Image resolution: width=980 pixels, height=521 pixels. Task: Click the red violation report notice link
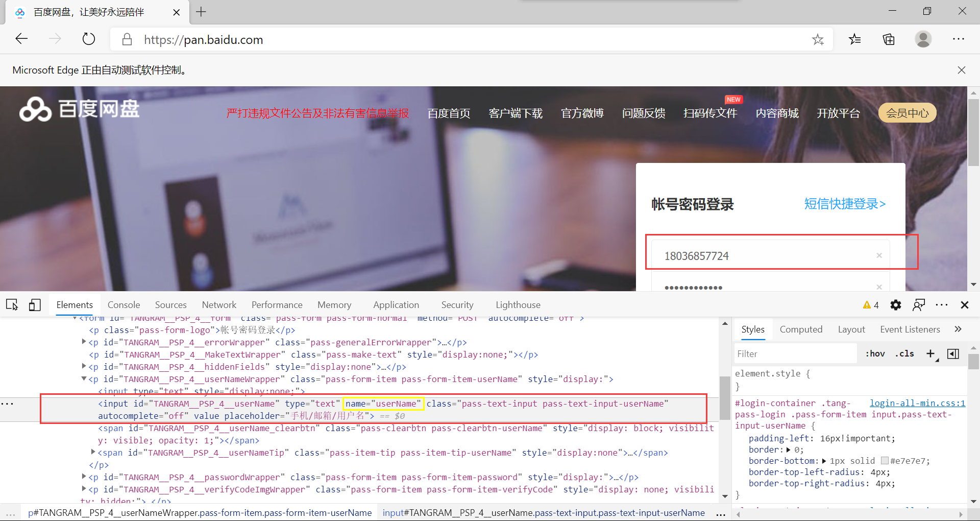pos(317,113)
